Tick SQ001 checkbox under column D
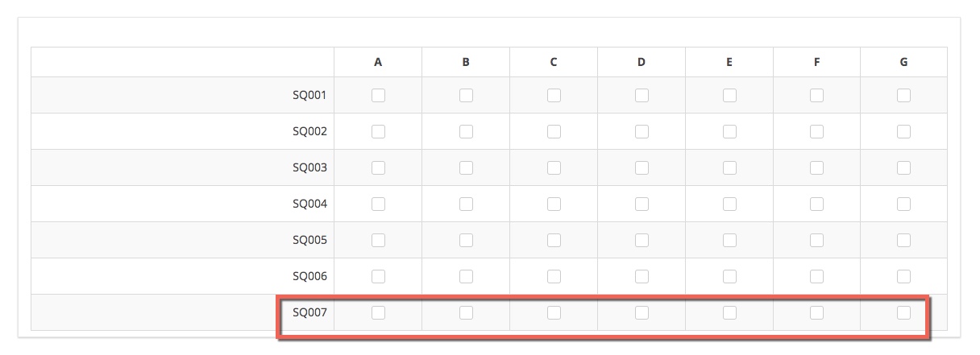The image size is (980, 355). click(642, 95)
